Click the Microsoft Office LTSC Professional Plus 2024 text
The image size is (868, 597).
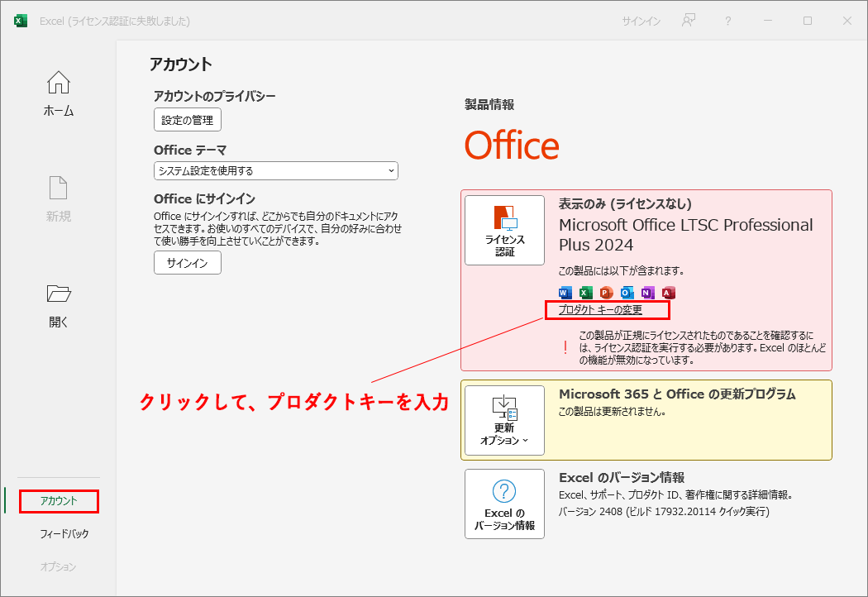tap(685, 235)
